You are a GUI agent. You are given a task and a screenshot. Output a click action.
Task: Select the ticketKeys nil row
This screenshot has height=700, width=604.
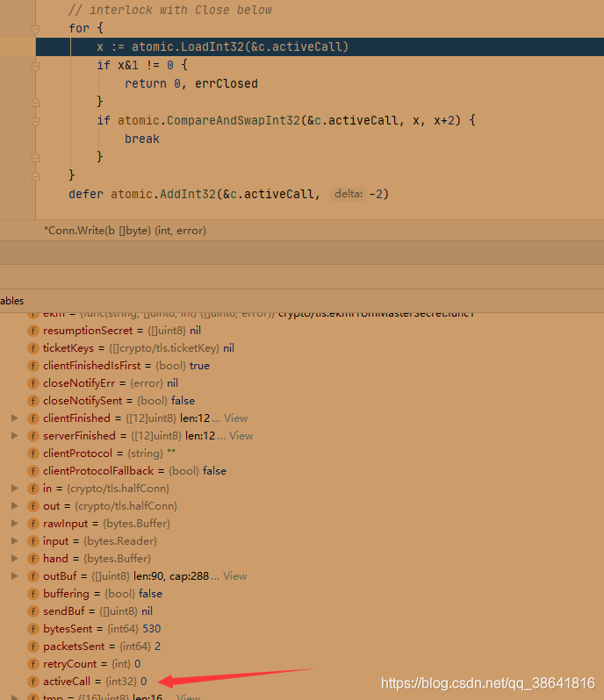pyautogui.click(x=302, y=348)
